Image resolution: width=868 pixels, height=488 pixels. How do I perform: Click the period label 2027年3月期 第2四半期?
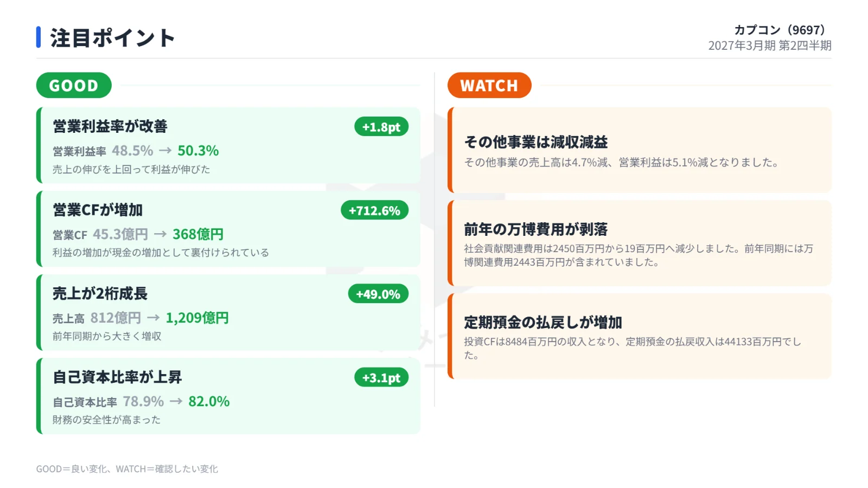tap(770, 46)
